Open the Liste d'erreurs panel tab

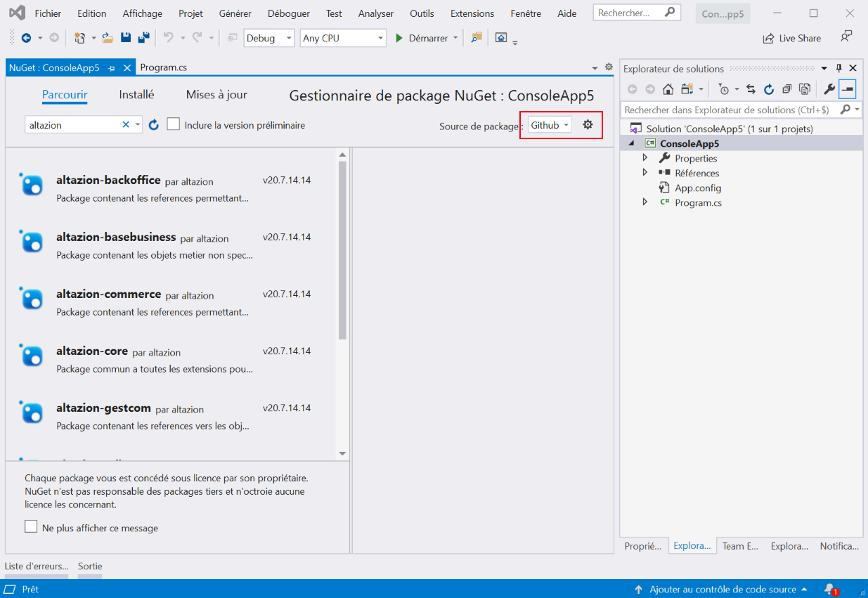tap(37, 566)
